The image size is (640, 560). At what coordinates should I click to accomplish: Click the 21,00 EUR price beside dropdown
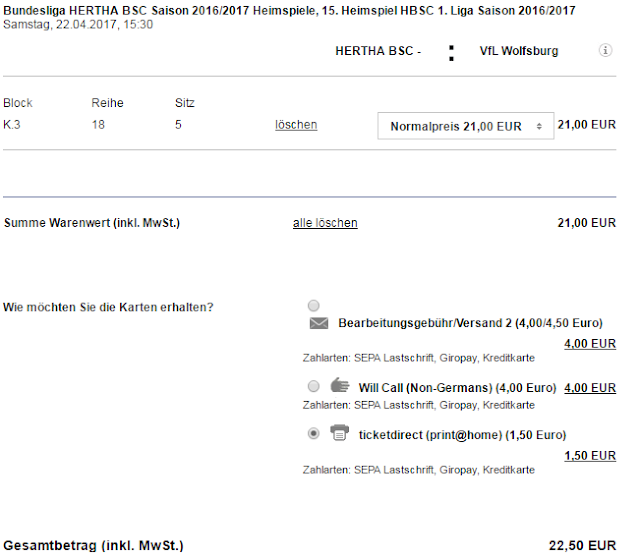pos(587,124)
